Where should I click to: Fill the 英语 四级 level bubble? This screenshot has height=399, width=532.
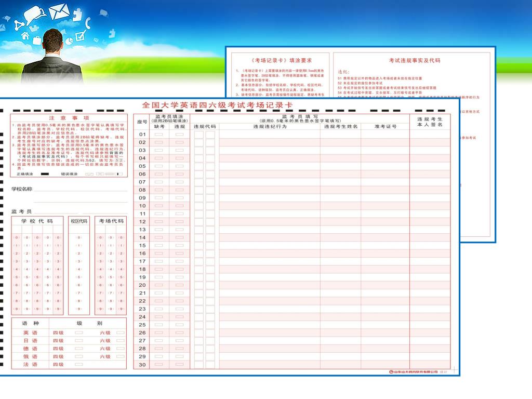pyautogui.click(x=79, y=333)
